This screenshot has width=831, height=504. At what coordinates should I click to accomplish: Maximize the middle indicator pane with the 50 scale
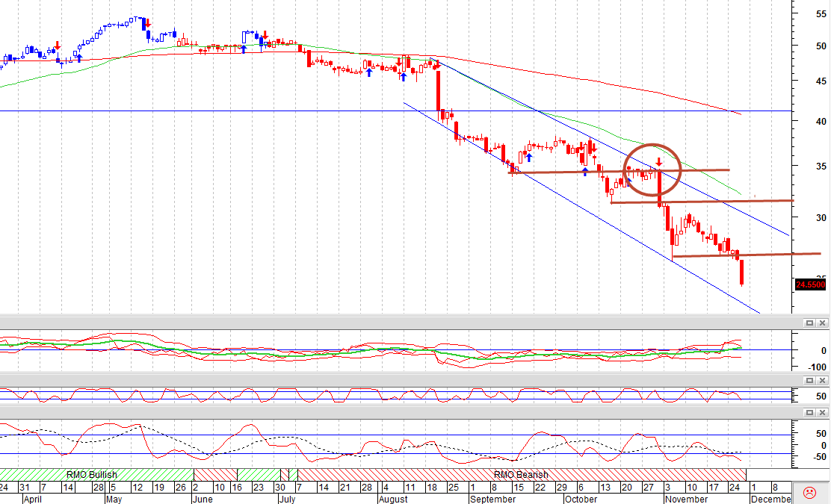809,380
